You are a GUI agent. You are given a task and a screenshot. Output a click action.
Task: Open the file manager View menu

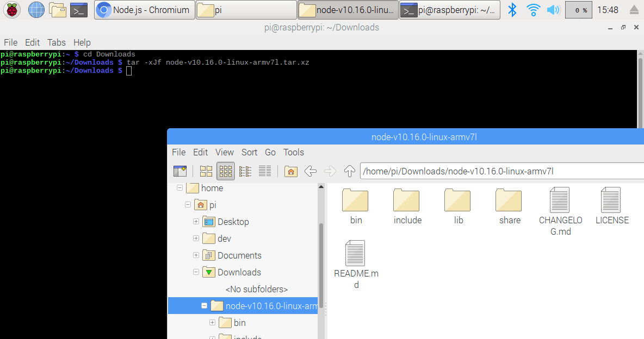click(x=225, y=152)
